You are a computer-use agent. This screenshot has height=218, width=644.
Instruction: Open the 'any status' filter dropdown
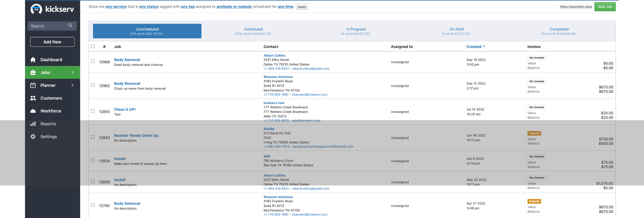pos(149,7)
